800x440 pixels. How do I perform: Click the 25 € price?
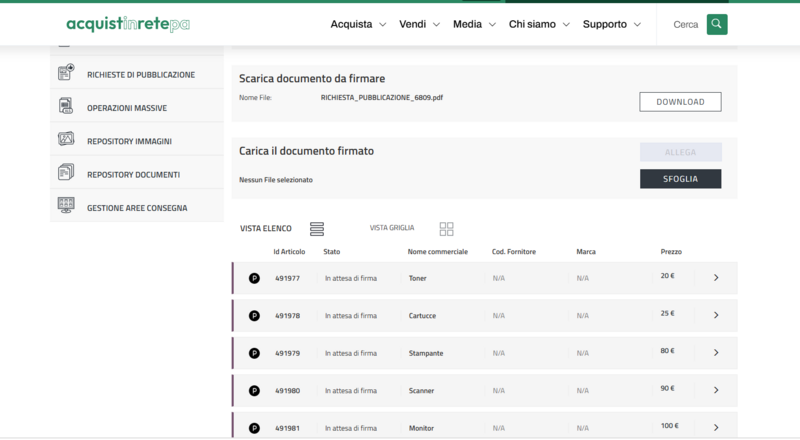pos(667,313)
